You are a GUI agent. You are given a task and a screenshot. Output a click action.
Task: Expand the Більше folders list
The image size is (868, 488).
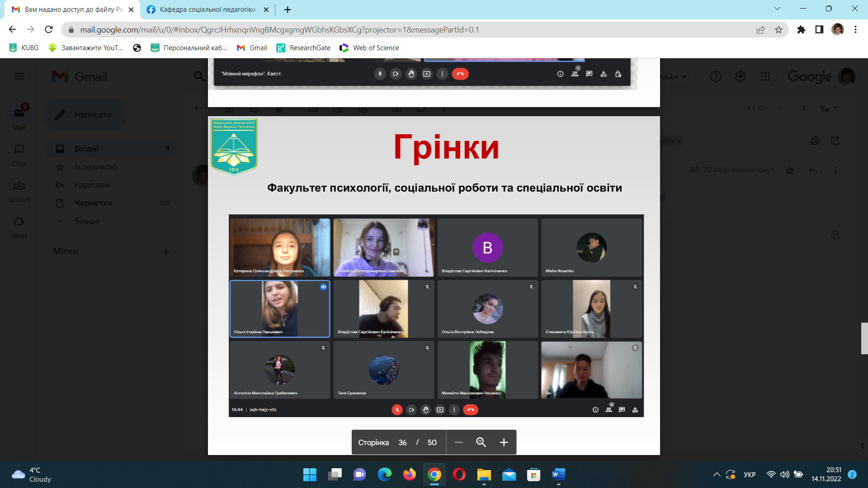click(x=87, y=221)
